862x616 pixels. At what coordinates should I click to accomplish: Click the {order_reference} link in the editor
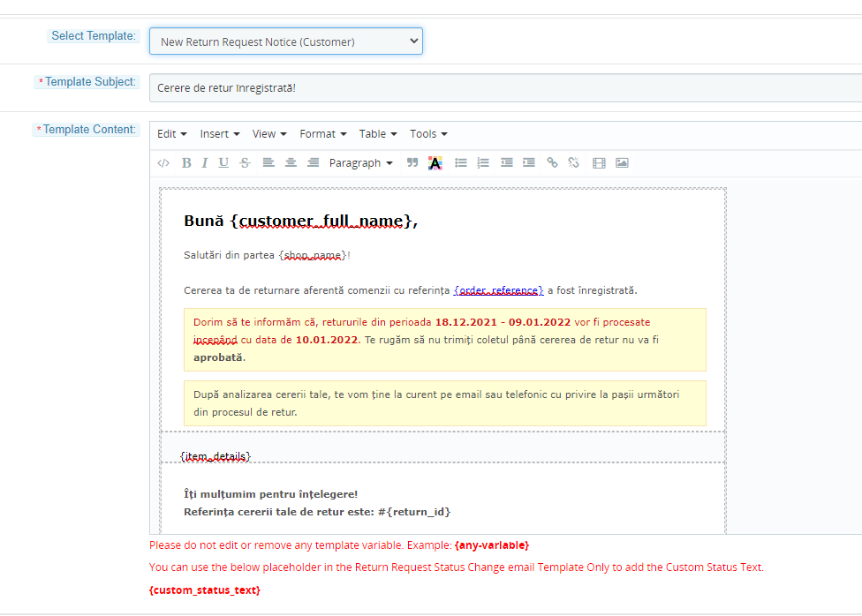[x=499, y=290]
